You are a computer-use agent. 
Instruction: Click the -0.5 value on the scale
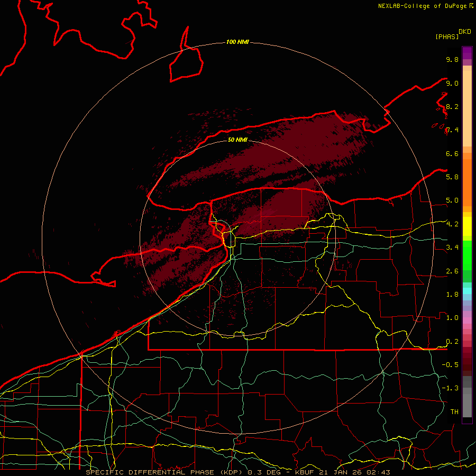[x=450, y=364]
